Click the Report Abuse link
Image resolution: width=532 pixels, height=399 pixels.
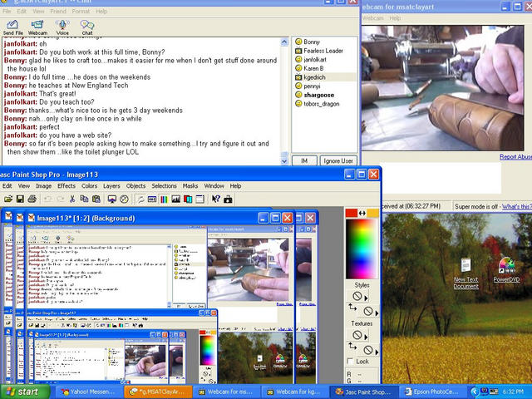pyautogui.click(x=515, y=157)
